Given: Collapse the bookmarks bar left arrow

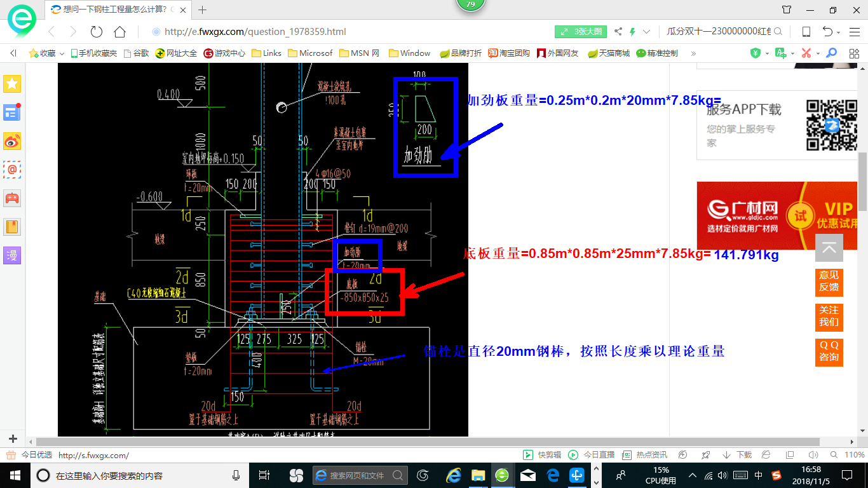Looking at the screenshot, I should tap(13, 53).
